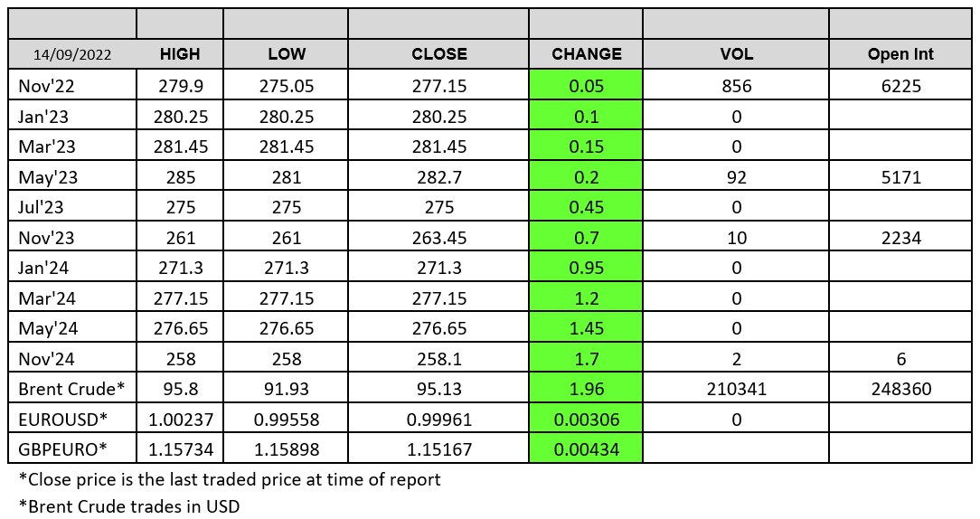
Task: Click the 14/09/2022 date cell
Action: click(72, 54)
